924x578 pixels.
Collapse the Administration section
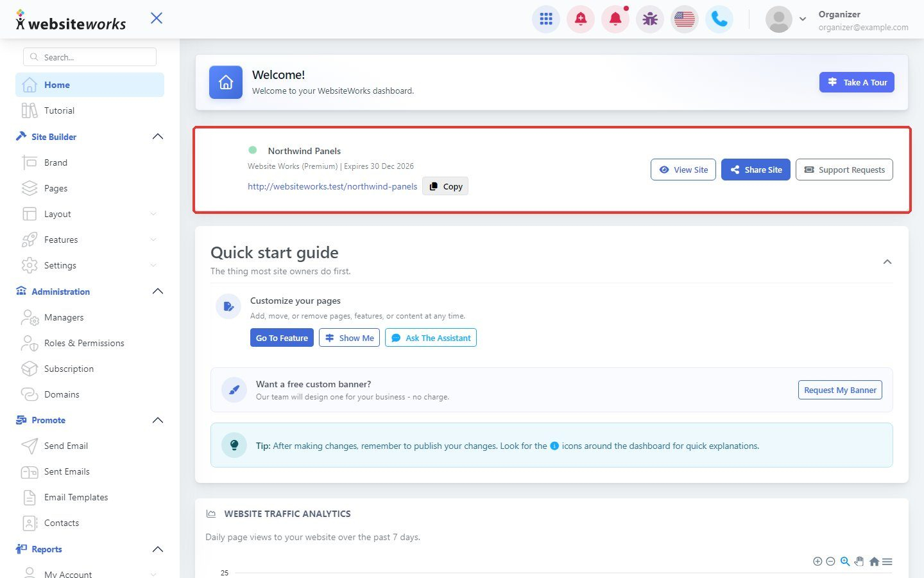tap(158, 292)
